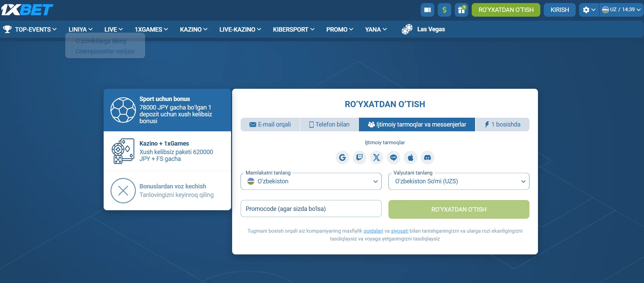Open UZ / 14:39 language and time selector

tap(622, 10)
